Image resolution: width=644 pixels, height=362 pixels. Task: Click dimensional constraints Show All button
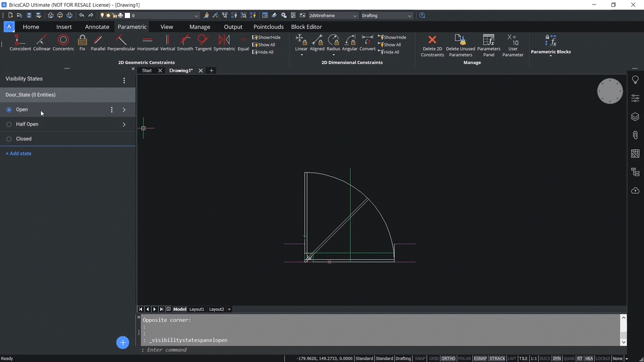pos(389,45)
